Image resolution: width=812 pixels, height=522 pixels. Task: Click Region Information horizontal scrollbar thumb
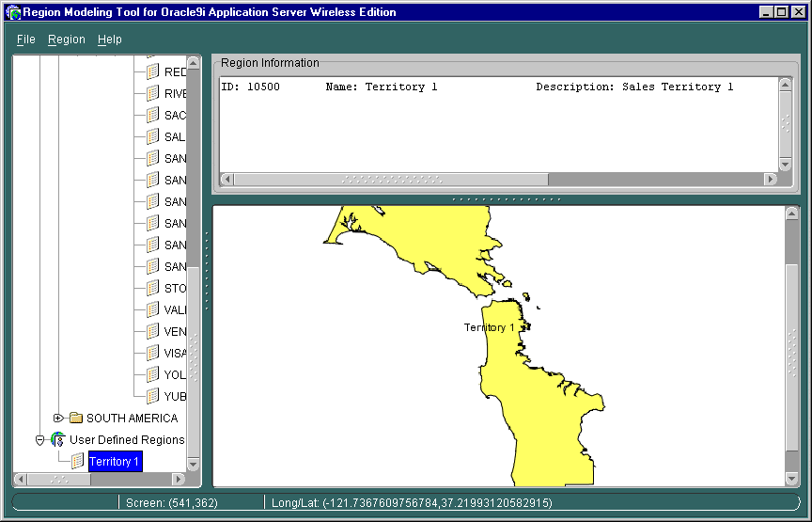click(391, 180)
